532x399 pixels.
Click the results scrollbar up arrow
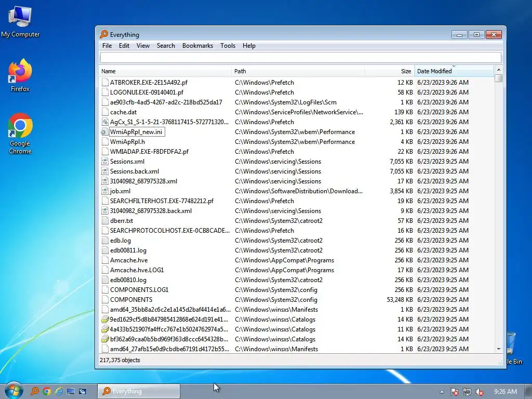[x=498, y=70]
